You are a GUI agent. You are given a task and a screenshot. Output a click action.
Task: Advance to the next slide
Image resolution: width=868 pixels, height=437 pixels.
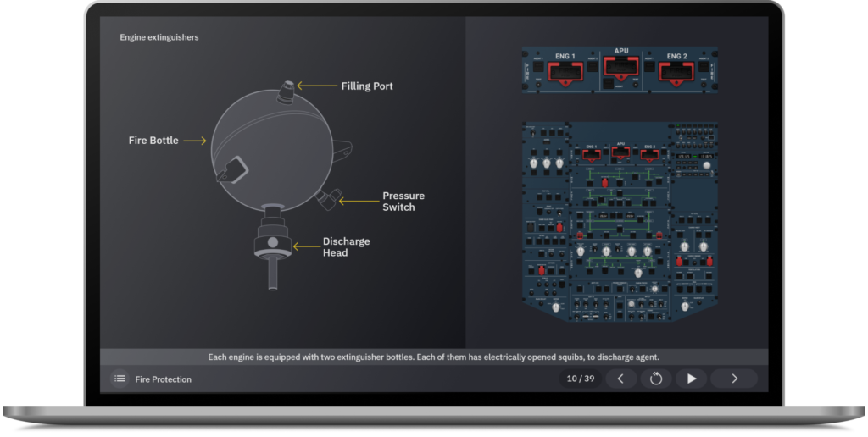734,379
